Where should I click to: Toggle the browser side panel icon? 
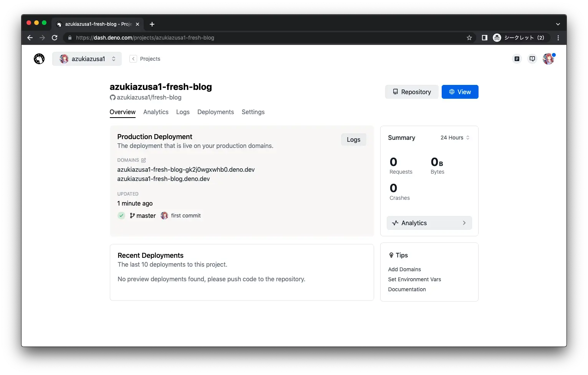tap(485, 38)
